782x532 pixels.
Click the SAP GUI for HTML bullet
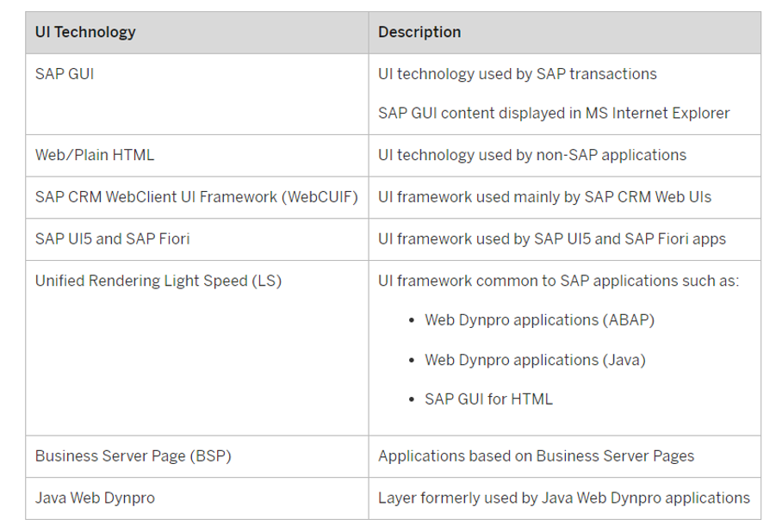489,399
